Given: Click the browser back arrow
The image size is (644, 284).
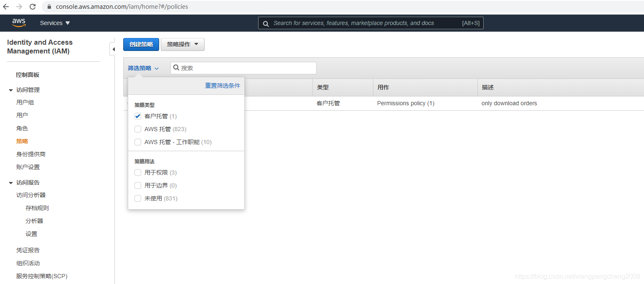Looking at the screenshot, I should 6,7.
